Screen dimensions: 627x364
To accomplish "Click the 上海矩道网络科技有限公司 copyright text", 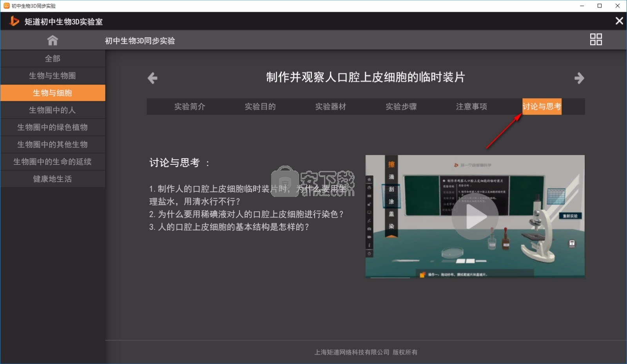I will click(x=366, y=352).
